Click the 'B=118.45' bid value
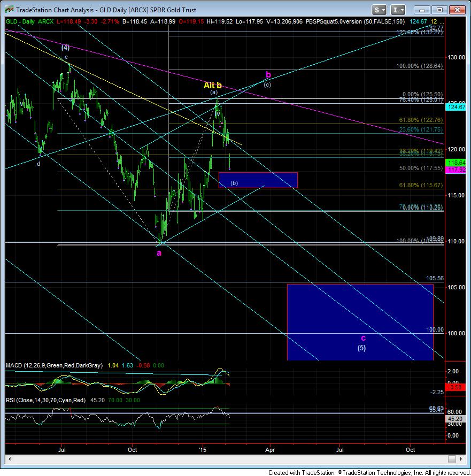Screen dimensions: 471x476 pyautogui.click(x=135, y=21)
